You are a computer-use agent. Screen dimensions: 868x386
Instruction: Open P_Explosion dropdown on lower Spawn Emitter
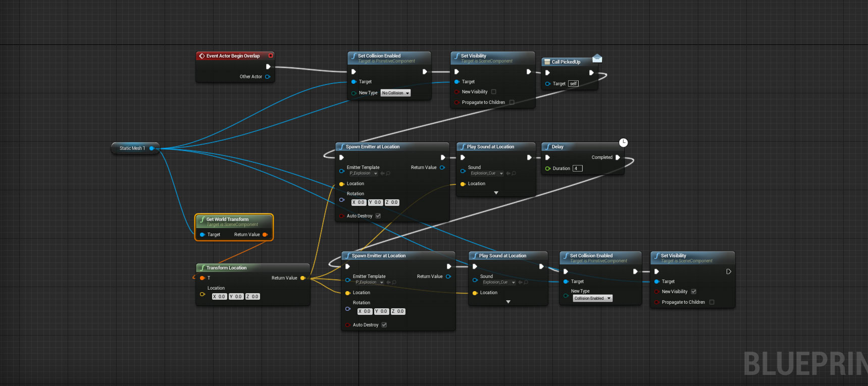point(369,283)
